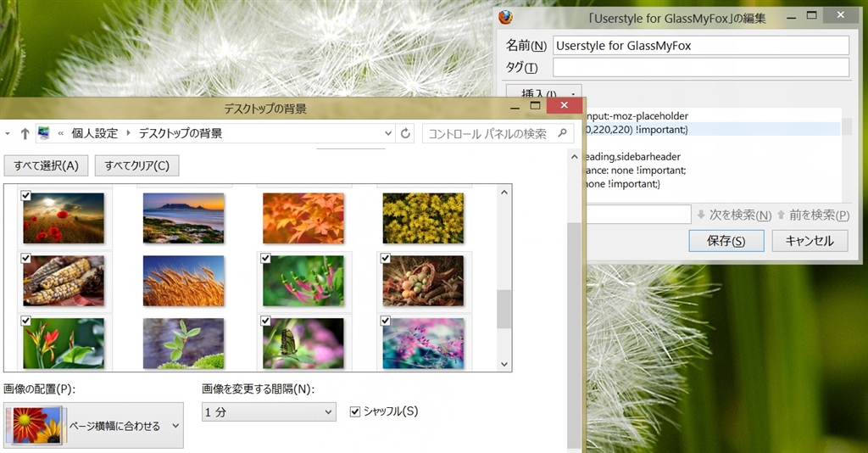Expand the arrow after 個人設定 breadcrumb
This screenshot has width=868, height=453.
[x=129, y=133]
